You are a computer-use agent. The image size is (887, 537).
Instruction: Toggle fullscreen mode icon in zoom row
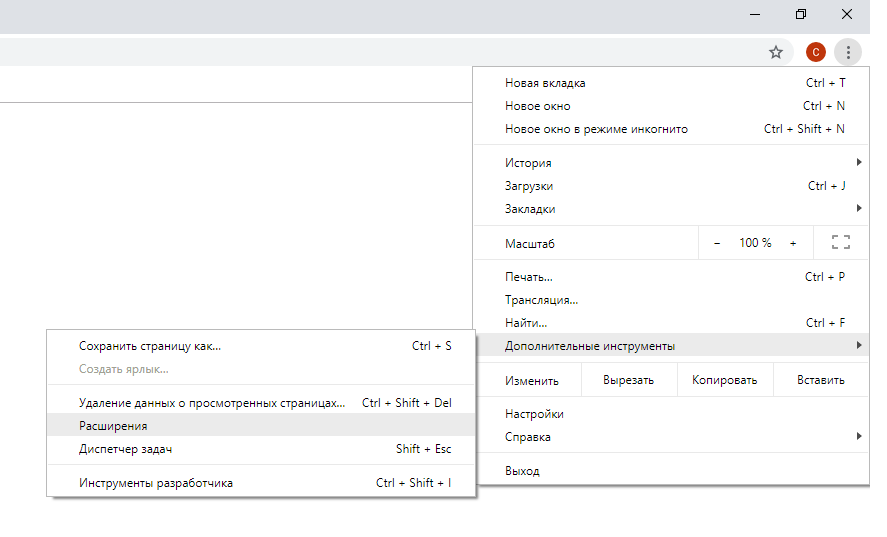[x=840, y=243]
